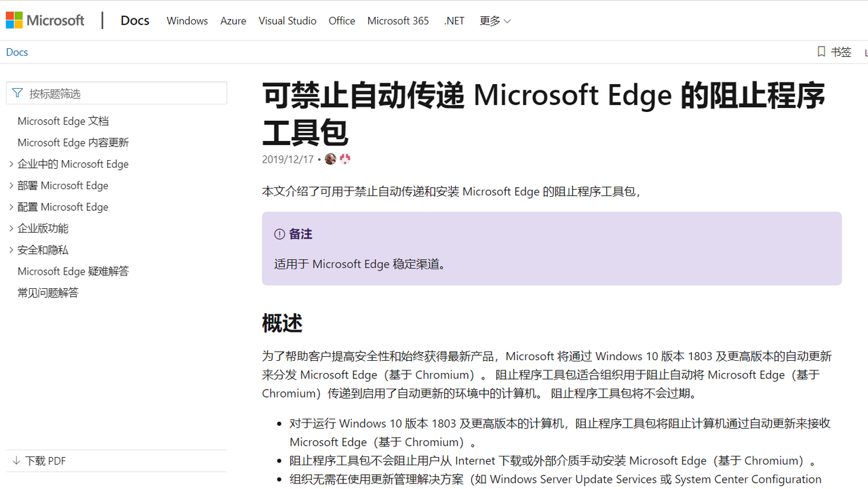
Task: Click the article date 2019/12/17
Action: click(288, 159)
